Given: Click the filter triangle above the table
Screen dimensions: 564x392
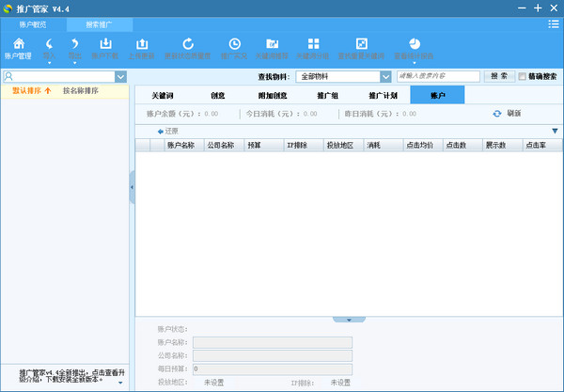Looking at the screenshot, I should coord(555,131).
